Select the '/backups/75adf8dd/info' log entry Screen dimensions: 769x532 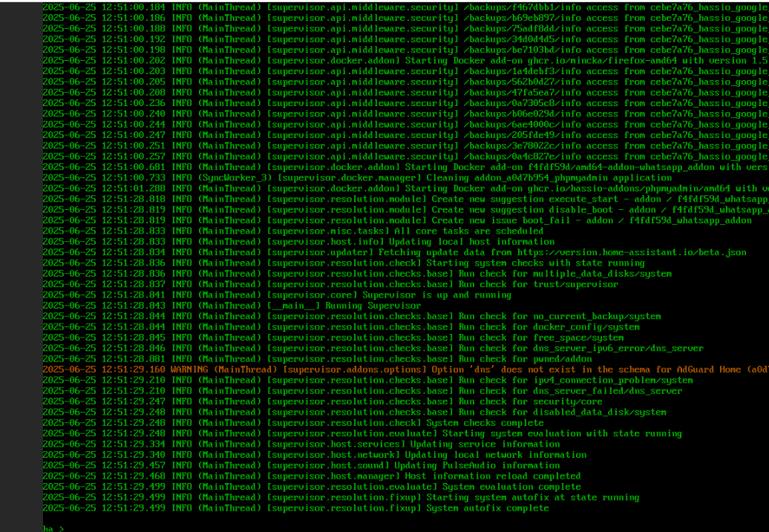pyautogui.click(x=405, y=28)
